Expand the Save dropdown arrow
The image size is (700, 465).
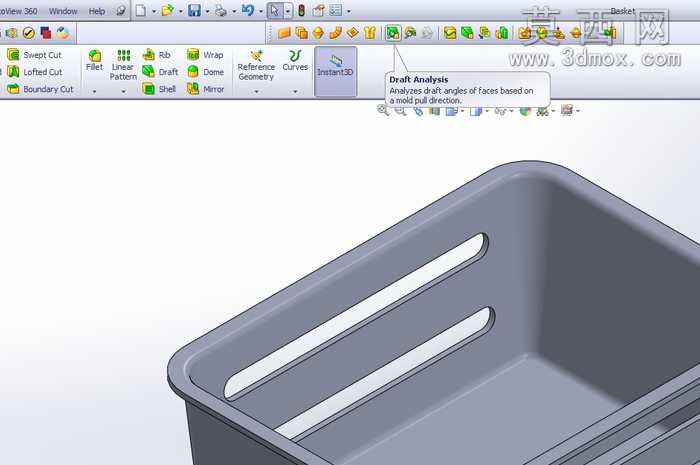(208, 11)
